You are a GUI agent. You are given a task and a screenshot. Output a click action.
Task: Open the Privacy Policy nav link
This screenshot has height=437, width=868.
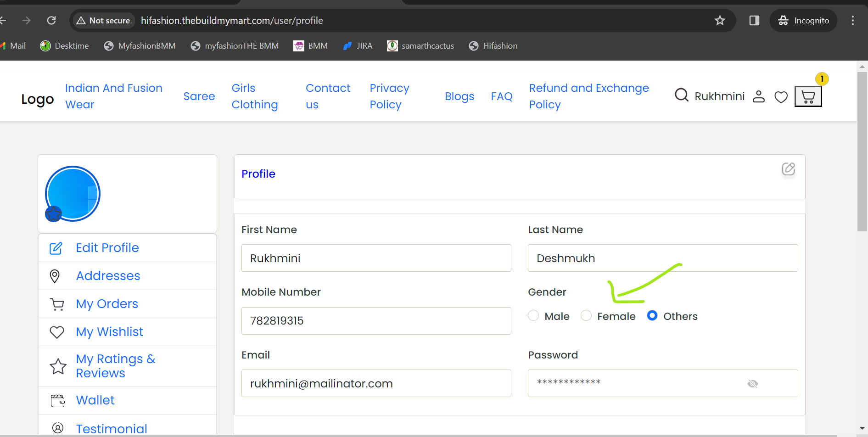point(390,96)
